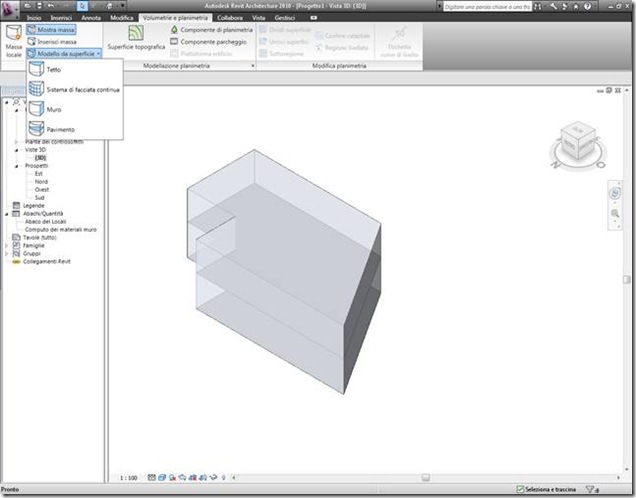Expand the Modellazione planimetria panel arrow
This screenshot has height=498, width=636.
click(x=253, y=66)
